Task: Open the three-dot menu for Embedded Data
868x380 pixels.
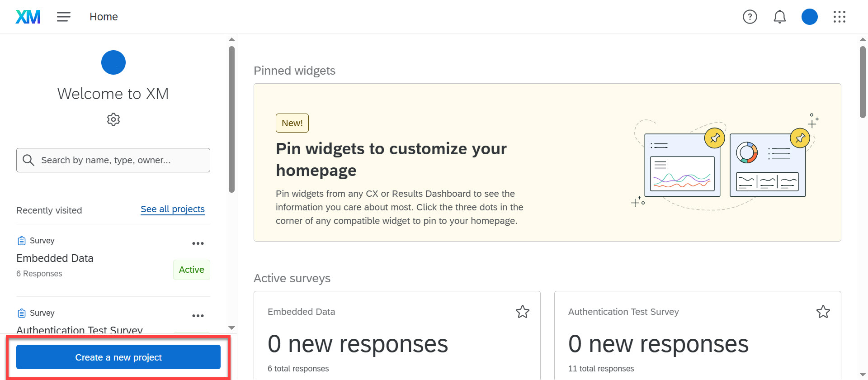Action: click(x=198, y=243)
